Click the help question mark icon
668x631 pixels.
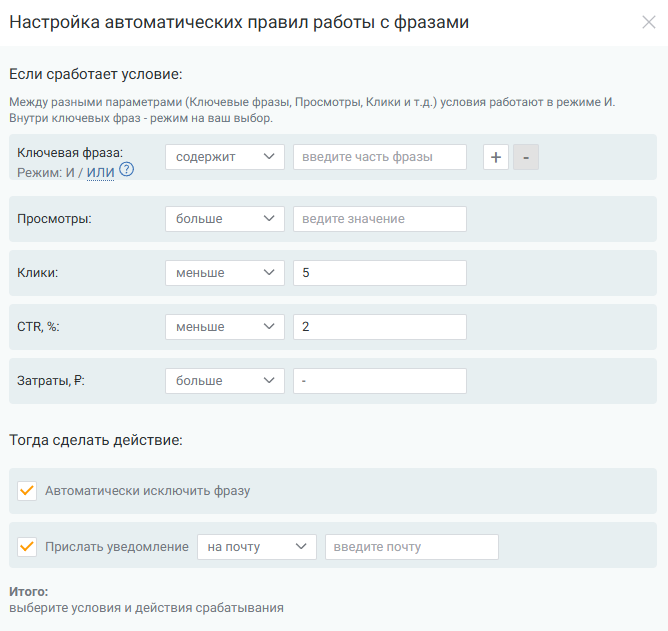click(126, 169)
